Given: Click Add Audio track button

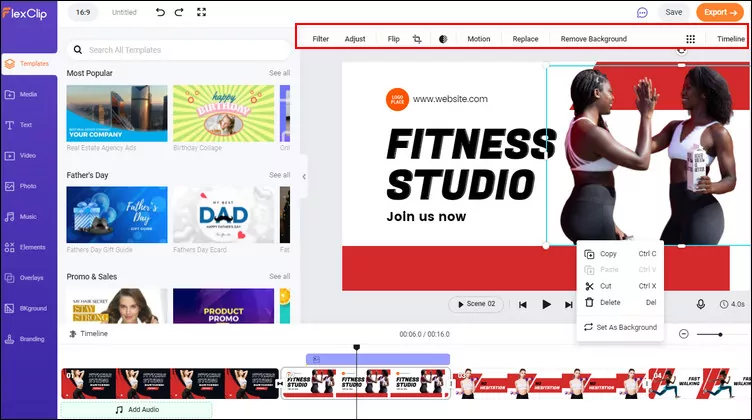Looking at the screenshot, I should point(137,410).
